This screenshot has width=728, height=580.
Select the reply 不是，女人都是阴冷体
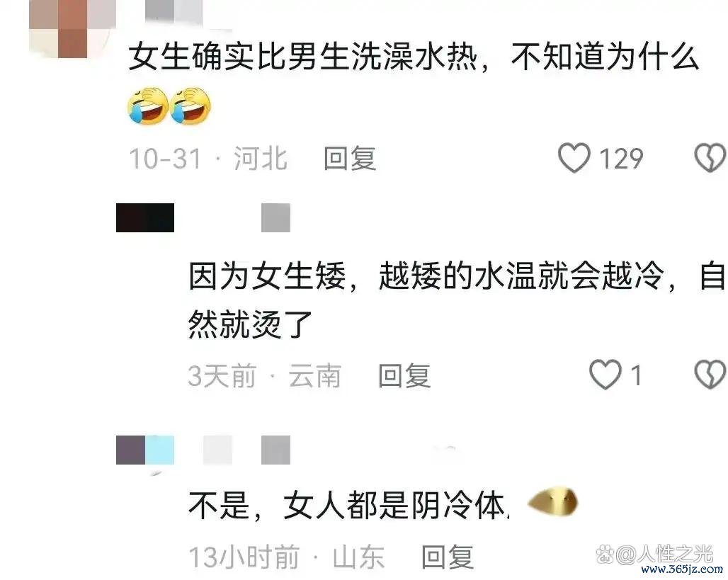point(348,505)
